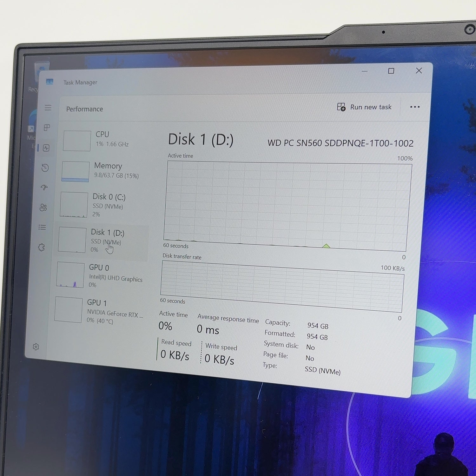Viewport: 476px width, 476px height.
Task: Click the Page file No value
Action: click(310, 358)
